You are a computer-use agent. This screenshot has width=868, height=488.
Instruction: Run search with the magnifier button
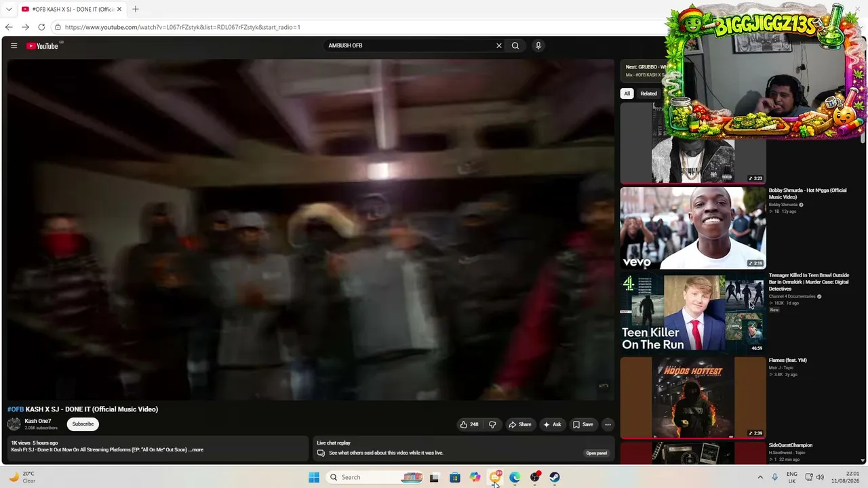click(x=515, y=45)
